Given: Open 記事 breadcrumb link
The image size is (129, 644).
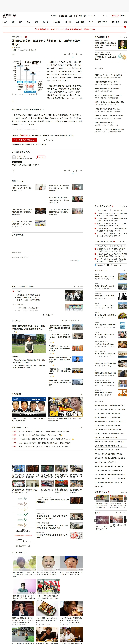Looking at the screenshot, I should 26,37.
